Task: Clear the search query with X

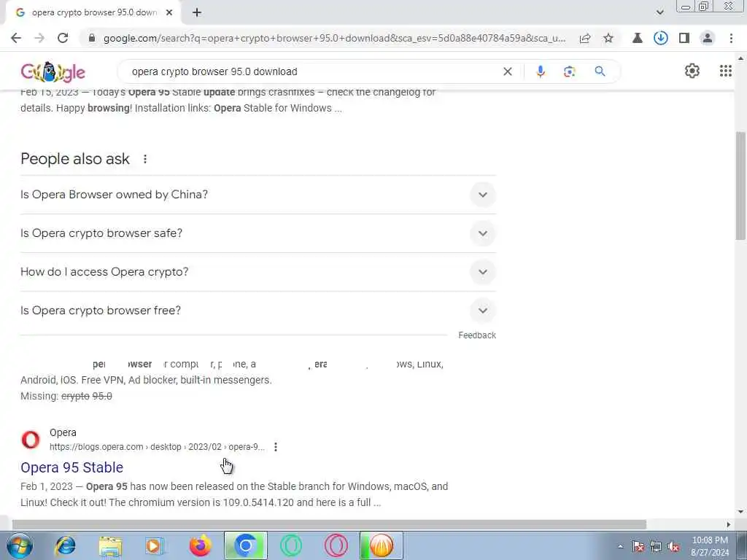Action: click(x=508, y=71)
